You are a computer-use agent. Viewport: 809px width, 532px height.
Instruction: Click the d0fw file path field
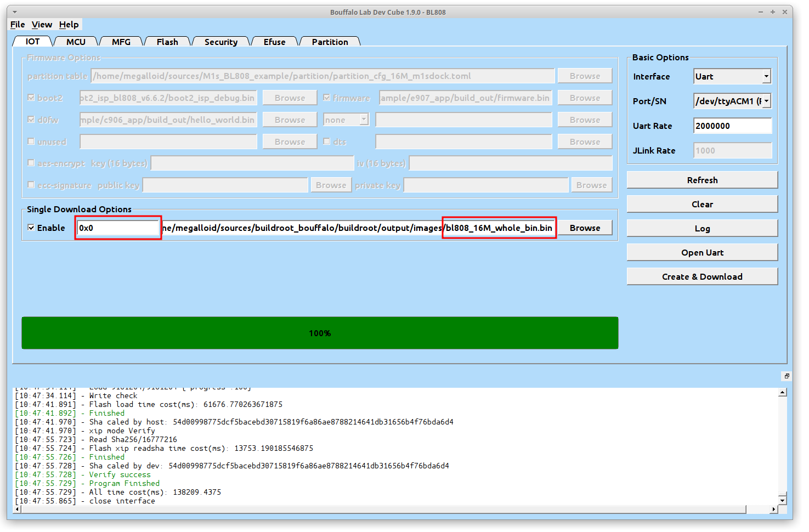[x=168, y=120]
